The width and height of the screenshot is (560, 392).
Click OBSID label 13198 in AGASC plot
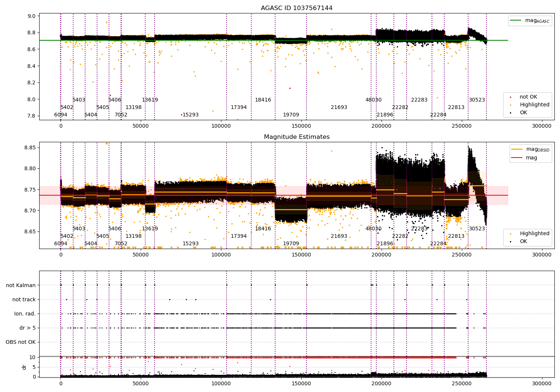[133, 108]
